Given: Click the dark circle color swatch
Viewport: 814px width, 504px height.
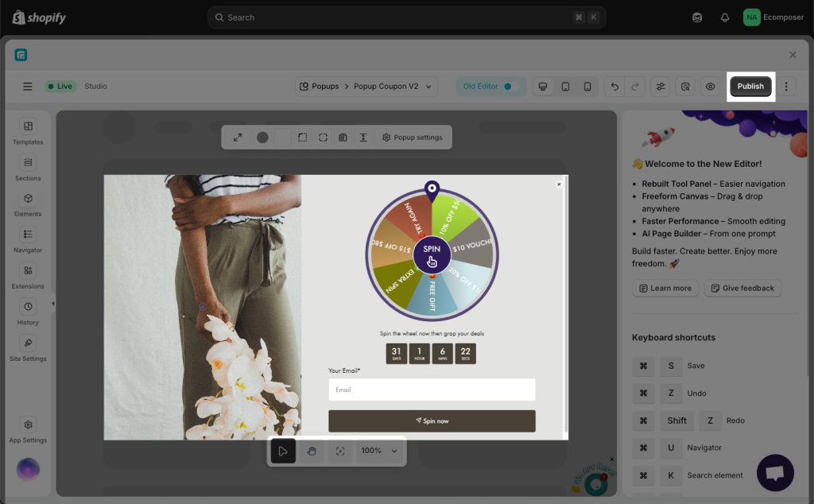Looking at the screenshot, I should coord(262,138).
